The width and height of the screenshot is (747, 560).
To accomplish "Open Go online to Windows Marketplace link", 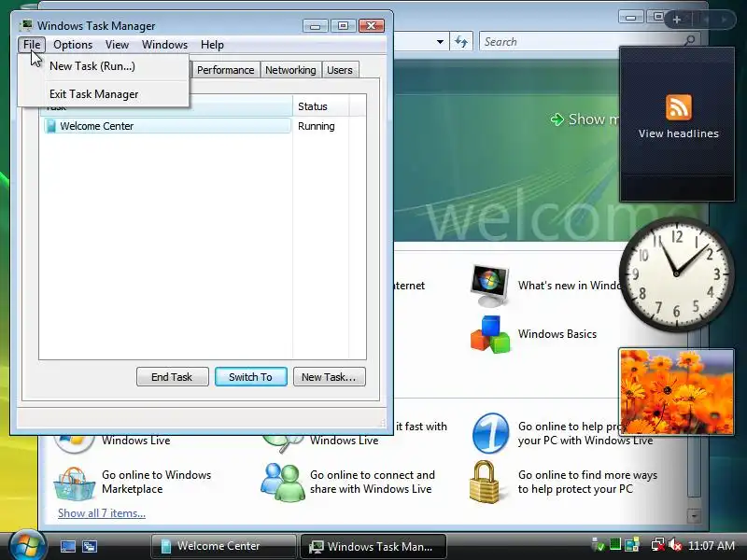I will (156, 482).
